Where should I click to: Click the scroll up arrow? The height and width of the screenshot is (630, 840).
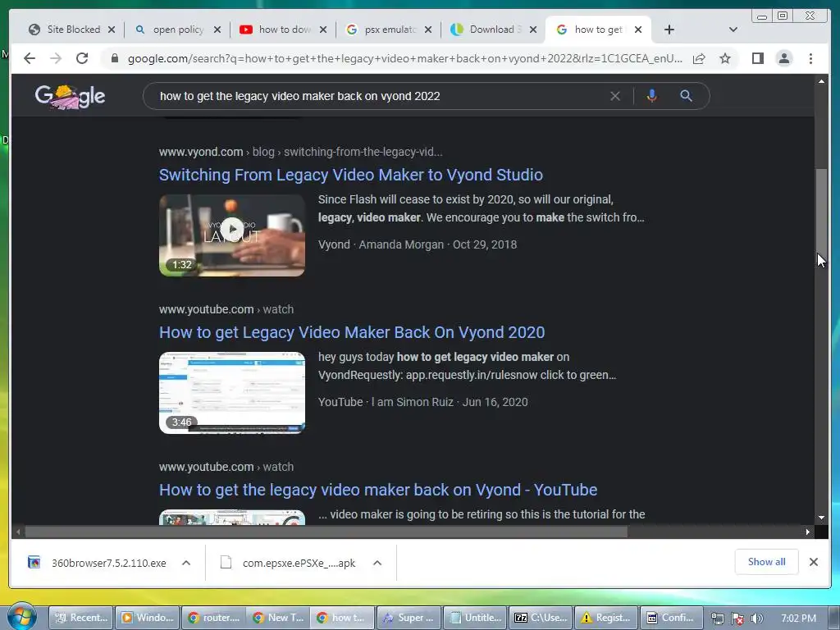821,81
